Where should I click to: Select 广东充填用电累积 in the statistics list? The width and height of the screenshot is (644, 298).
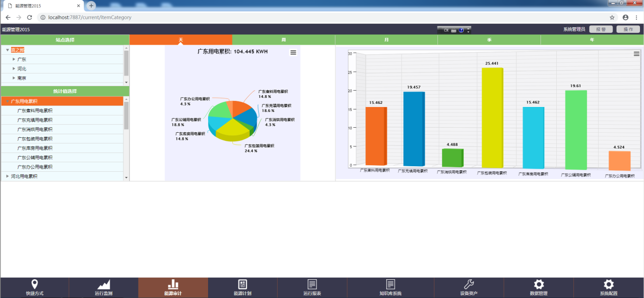tap(35, 120)
